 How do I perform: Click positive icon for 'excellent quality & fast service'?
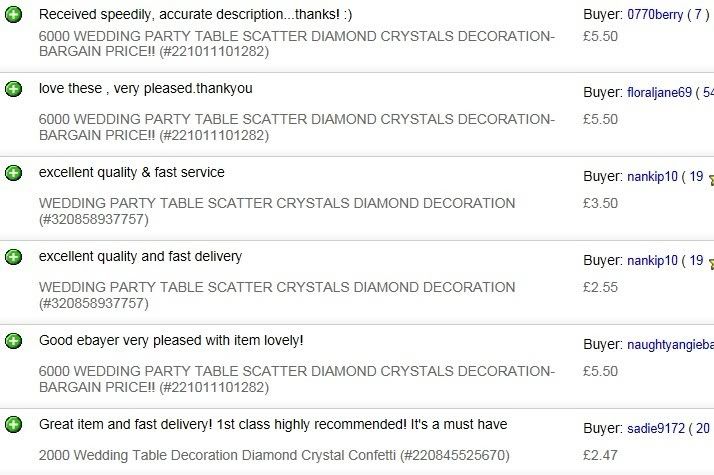[13, 173]
